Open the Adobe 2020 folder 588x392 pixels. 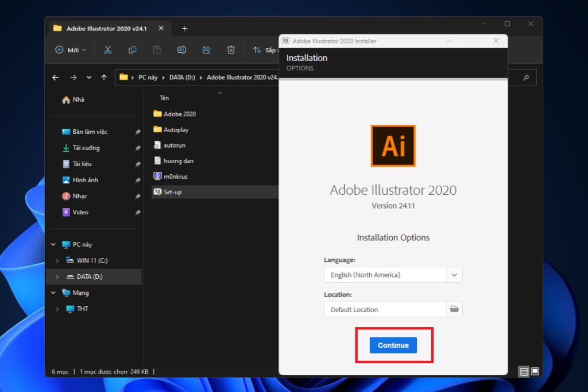[x=180, y=114]
